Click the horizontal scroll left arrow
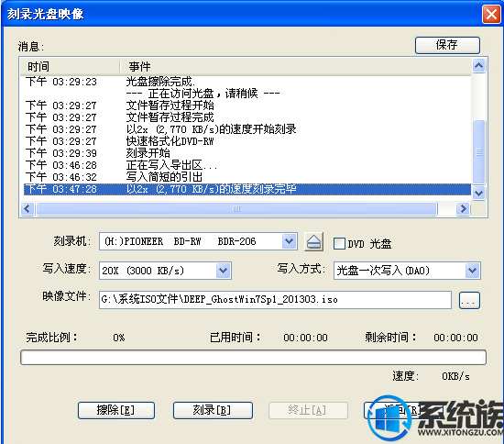The width and height of the screenshot is (504, 444). tap(27, 209)
